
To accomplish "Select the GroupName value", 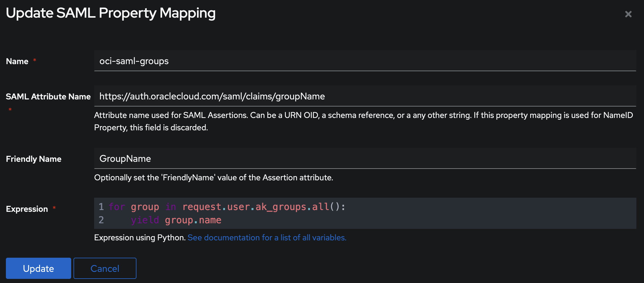I will (125, 159).
